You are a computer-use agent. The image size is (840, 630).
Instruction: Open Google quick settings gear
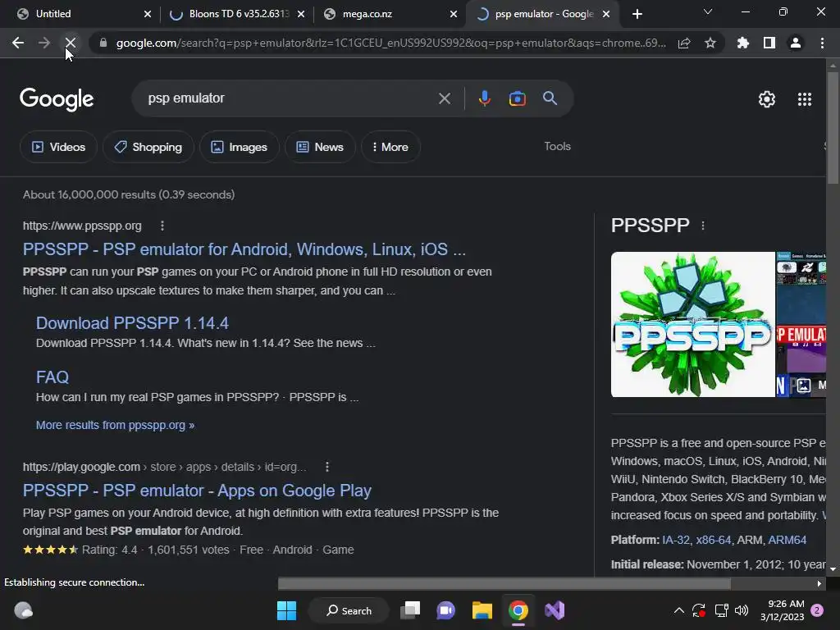(767, 99)
